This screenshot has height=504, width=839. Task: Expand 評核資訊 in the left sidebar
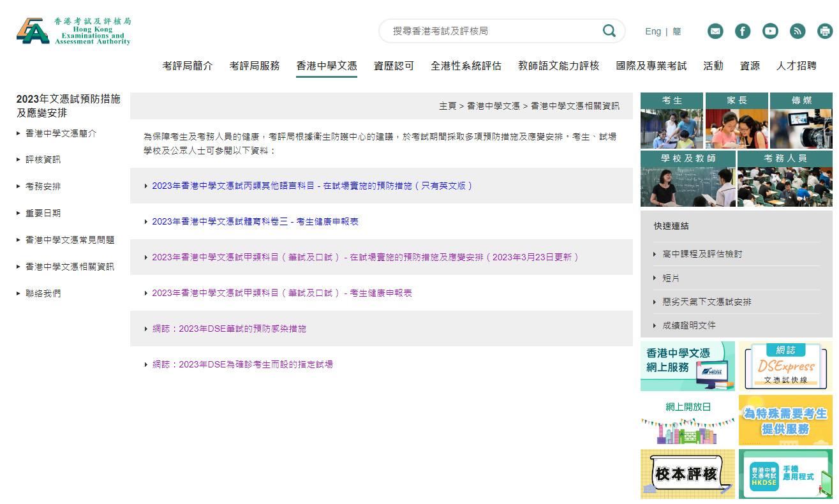pyautogui.click(x=43, y=159)
